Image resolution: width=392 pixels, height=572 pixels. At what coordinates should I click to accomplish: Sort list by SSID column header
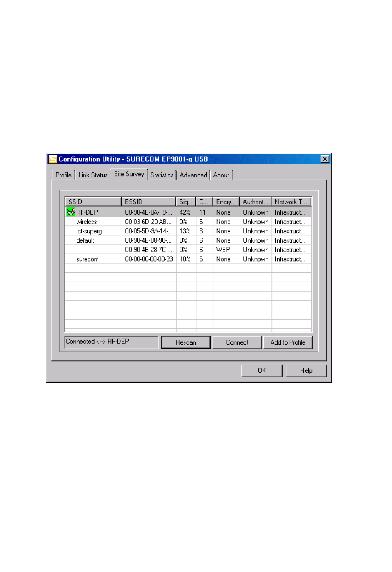coord(93,202)
